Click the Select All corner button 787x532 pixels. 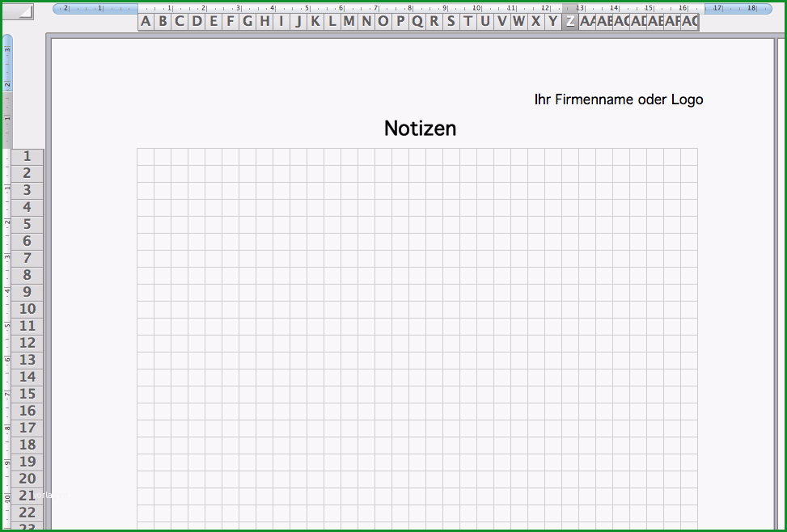click(18, 11)
